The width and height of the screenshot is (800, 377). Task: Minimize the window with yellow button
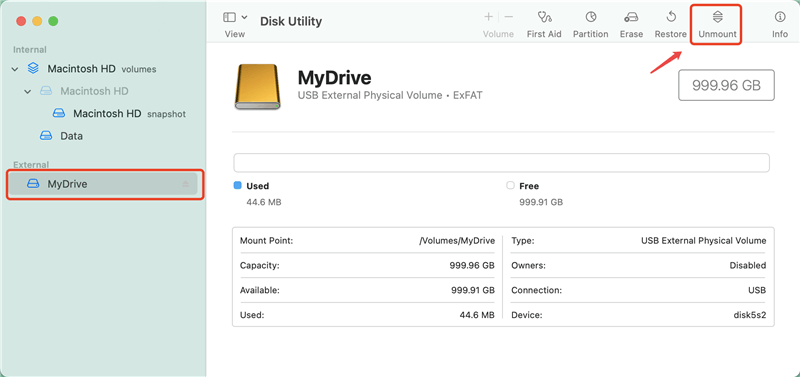pyautogui.click(x=37, y=21)
